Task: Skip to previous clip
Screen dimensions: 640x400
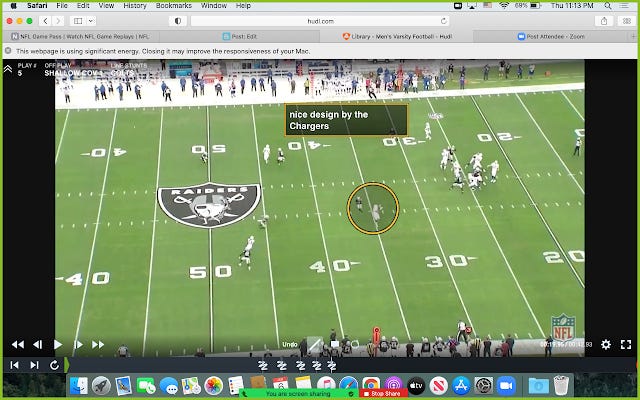Action: (14, 365)
